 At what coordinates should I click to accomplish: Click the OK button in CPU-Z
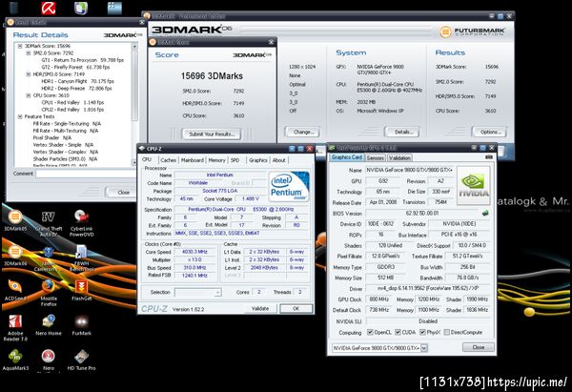[296, 308]
